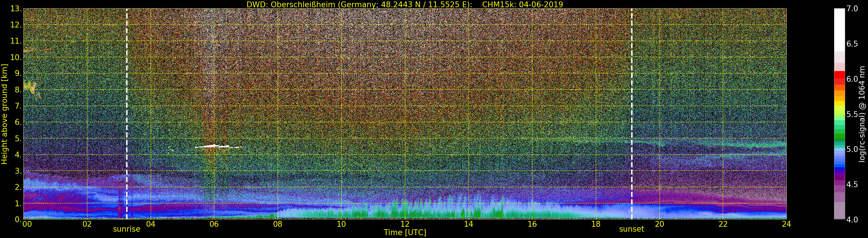Click the CHM15k: 04-06-2019 date text
The image size is (868, 238).
pyautogui.click(x=523, y=4)
